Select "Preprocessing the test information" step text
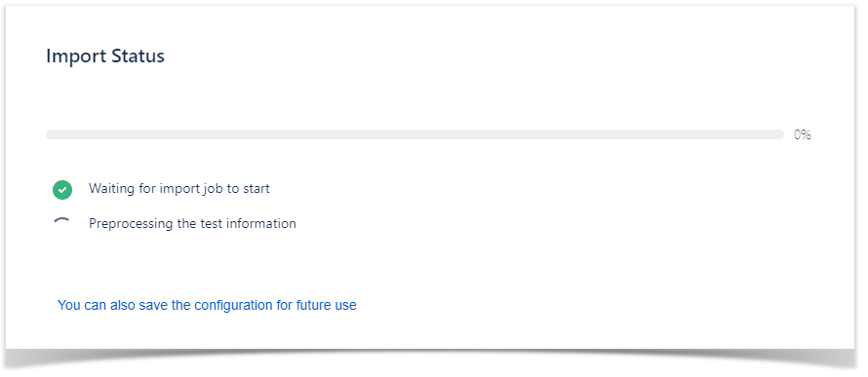 [193, 223]
